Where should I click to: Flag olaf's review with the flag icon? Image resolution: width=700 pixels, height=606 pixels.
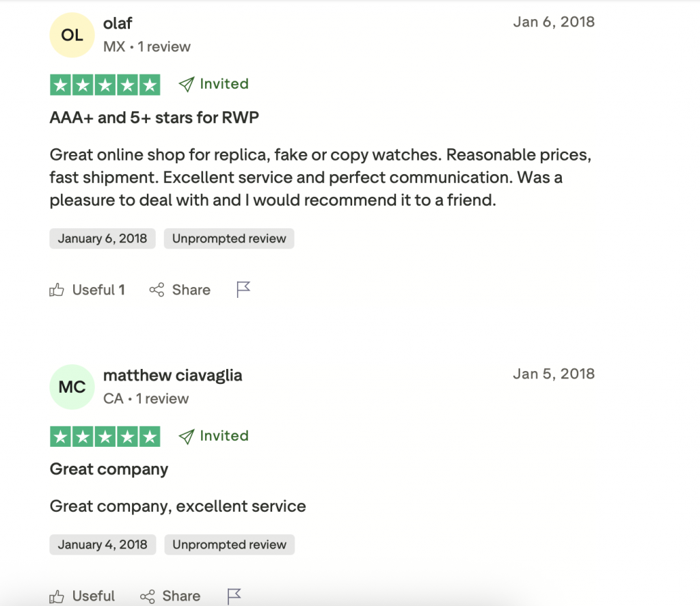(x=243, y=290)
